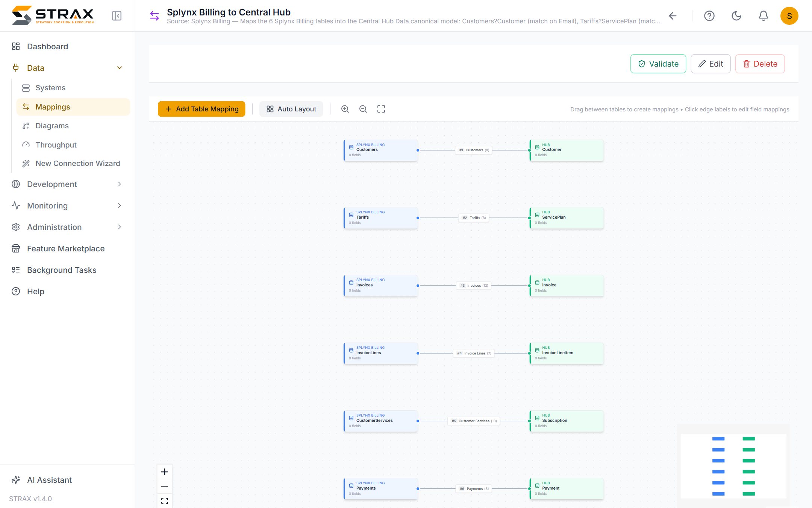Open edge label #1 Customers

tap(474, 150)
